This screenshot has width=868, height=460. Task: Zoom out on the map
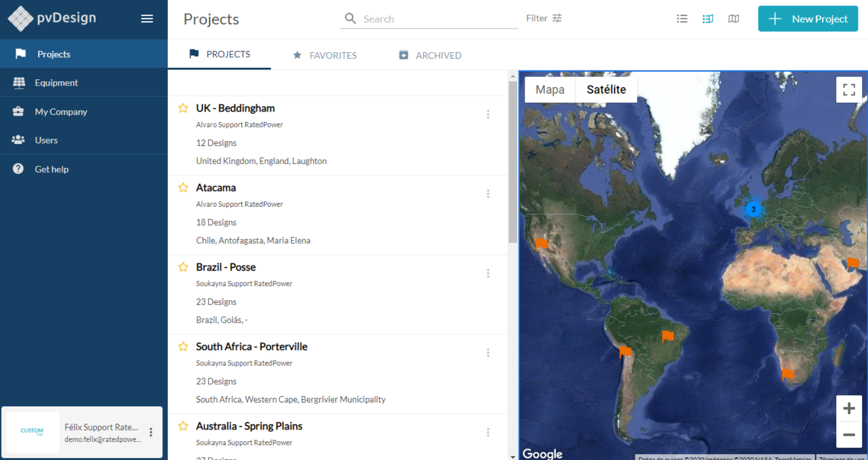(x=849, y=435)
